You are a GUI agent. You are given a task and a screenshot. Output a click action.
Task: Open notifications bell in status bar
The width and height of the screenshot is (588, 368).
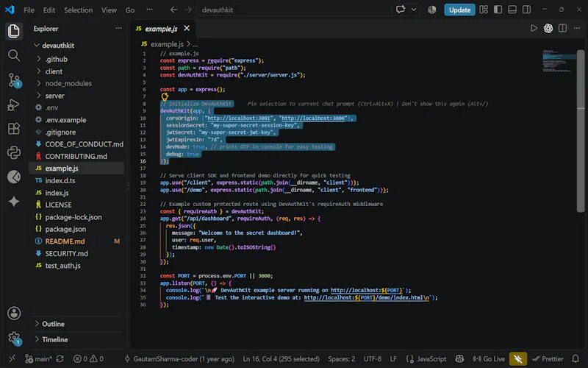(576, 359)
